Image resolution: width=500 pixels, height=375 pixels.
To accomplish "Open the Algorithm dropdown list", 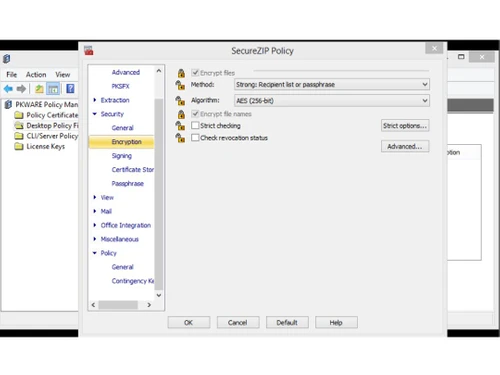I will click(332, 100).
